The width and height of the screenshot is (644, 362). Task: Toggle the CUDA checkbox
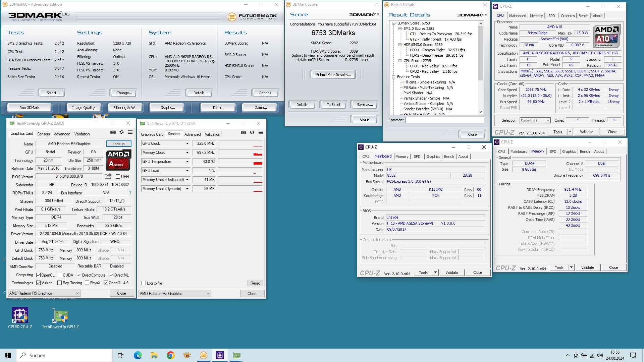point(60,275)
